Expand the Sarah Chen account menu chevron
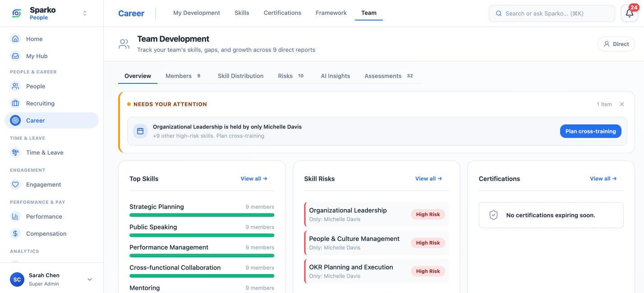Viewport: 644px width, 293px height. (x=90, y=279)
